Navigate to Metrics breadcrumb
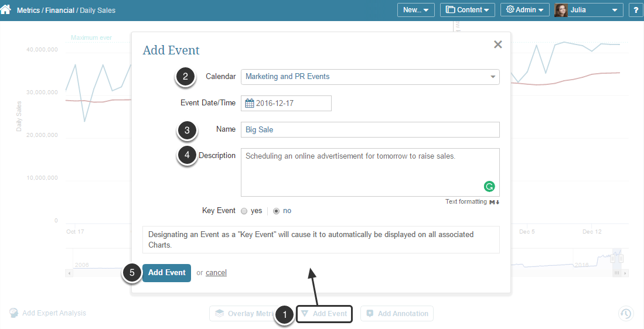644x329 pixels. click(x=28, y=11)
